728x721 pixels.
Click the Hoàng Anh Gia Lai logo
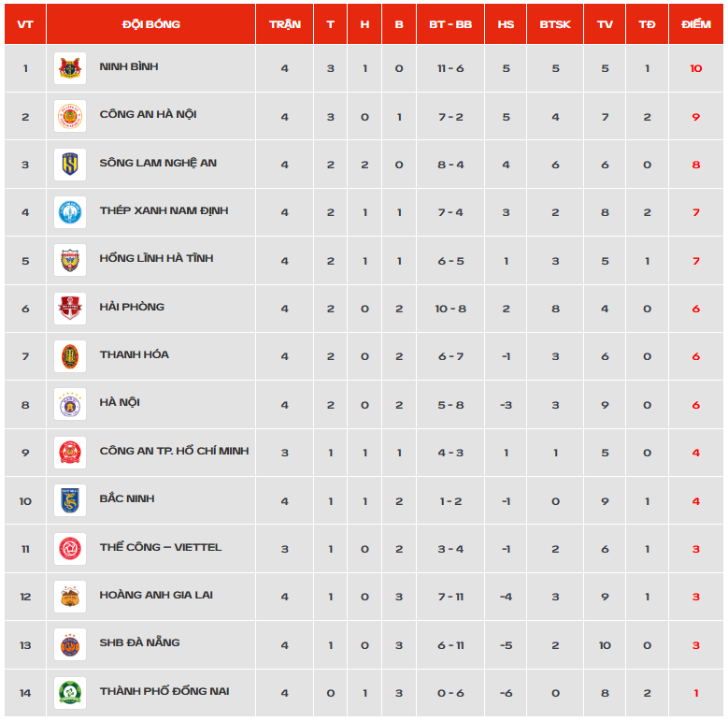click(70, 597)
